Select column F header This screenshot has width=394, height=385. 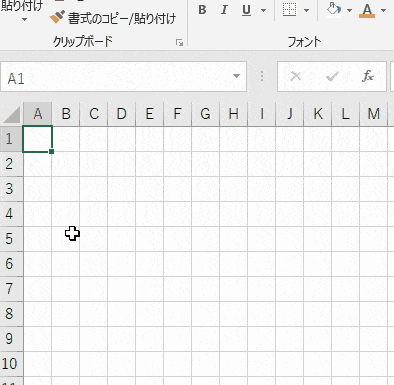[x=178, y=114]
